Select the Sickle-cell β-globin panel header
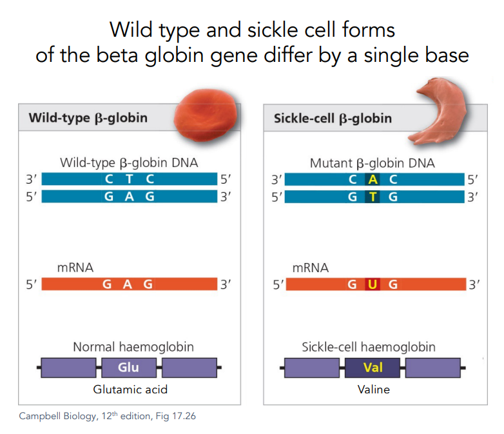504x434 pixels. pyautogui.click(x=333, y=119)
